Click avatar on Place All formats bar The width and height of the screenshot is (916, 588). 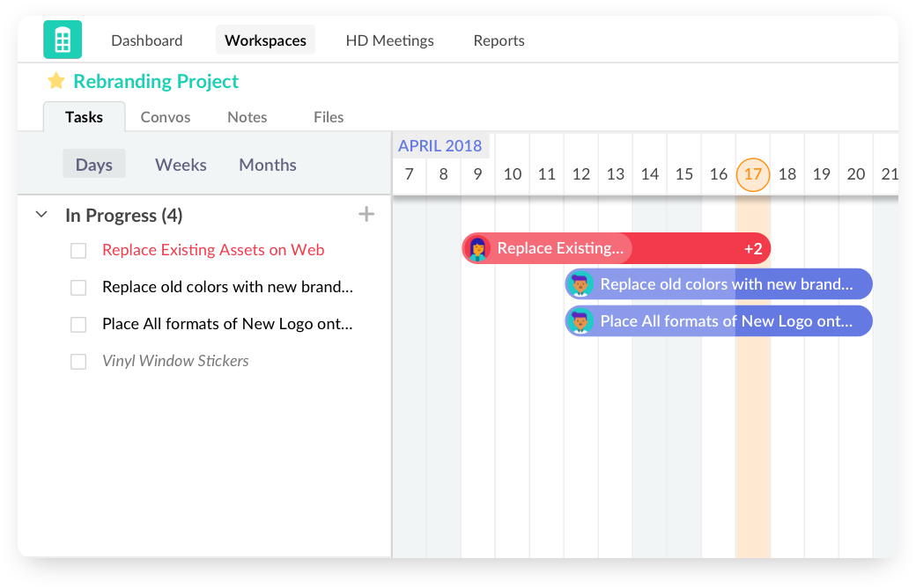tap(580, 321)
